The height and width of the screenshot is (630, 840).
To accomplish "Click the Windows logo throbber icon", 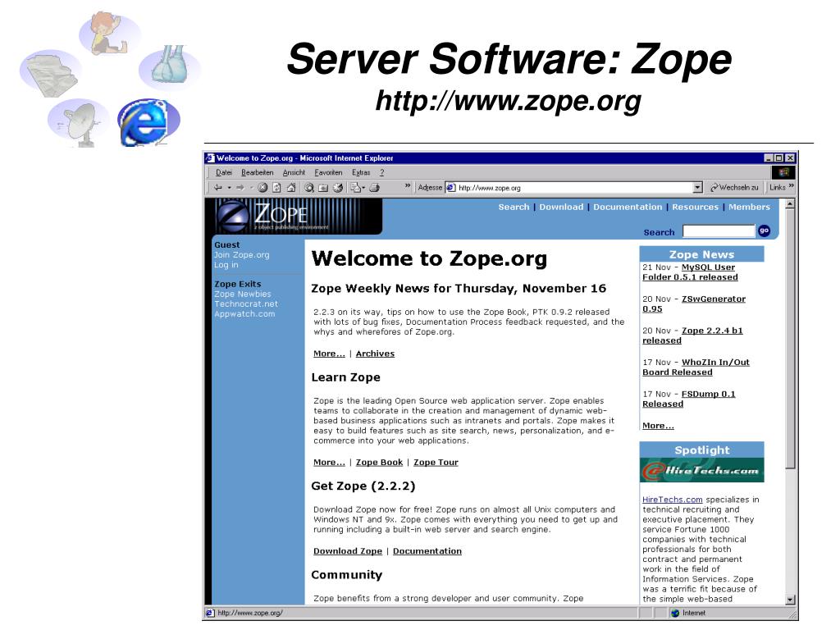I will [783, 172].
